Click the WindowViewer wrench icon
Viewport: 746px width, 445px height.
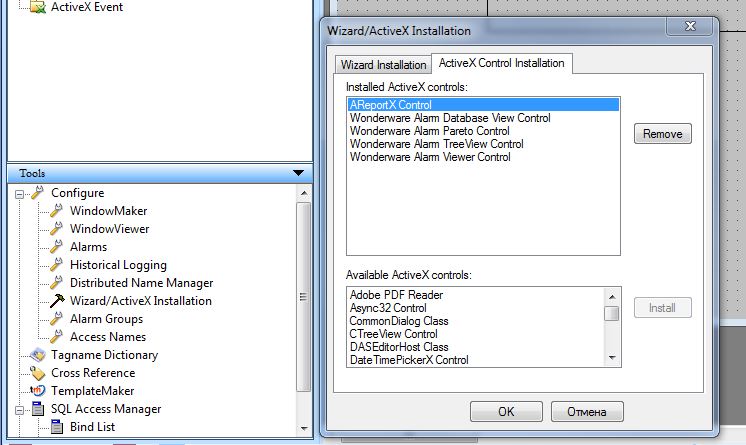click(57, 229)
